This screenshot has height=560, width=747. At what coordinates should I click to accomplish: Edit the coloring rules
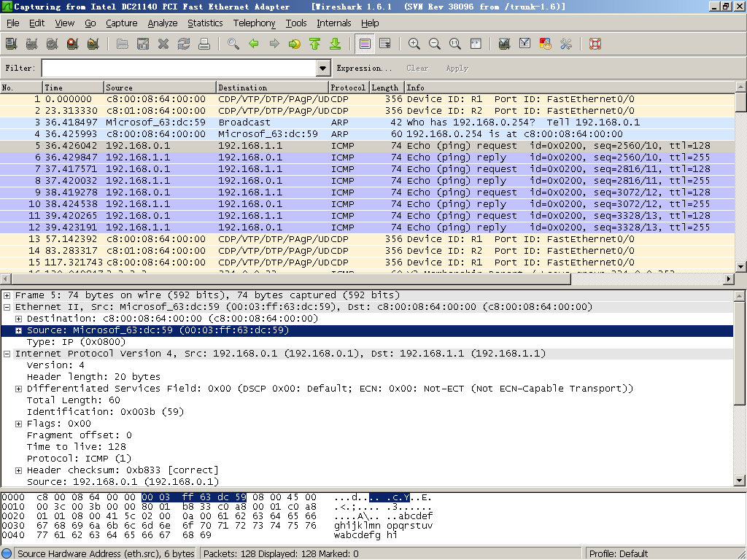[546, 44]
